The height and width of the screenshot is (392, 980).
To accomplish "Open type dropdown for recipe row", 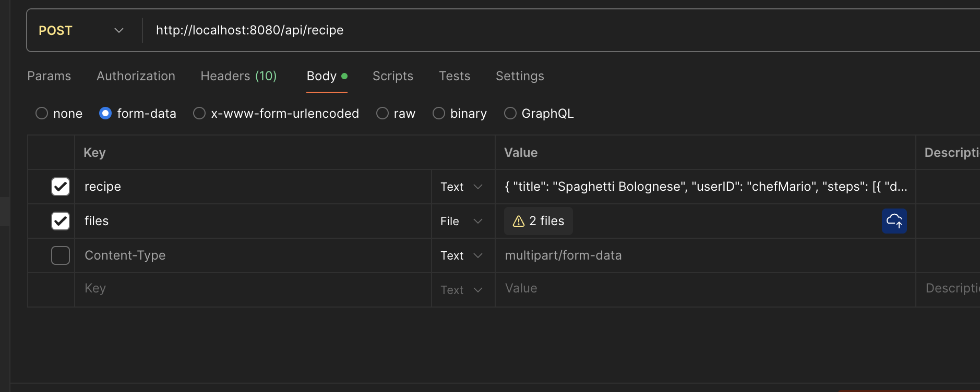I will coord(462,187).
